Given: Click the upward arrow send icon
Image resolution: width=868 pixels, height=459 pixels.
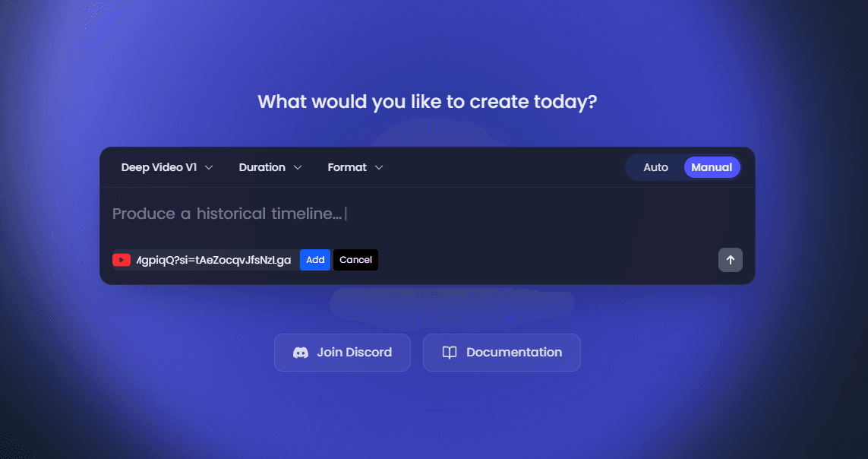Looking at the screenshot, I should click(x=730, y=259).
